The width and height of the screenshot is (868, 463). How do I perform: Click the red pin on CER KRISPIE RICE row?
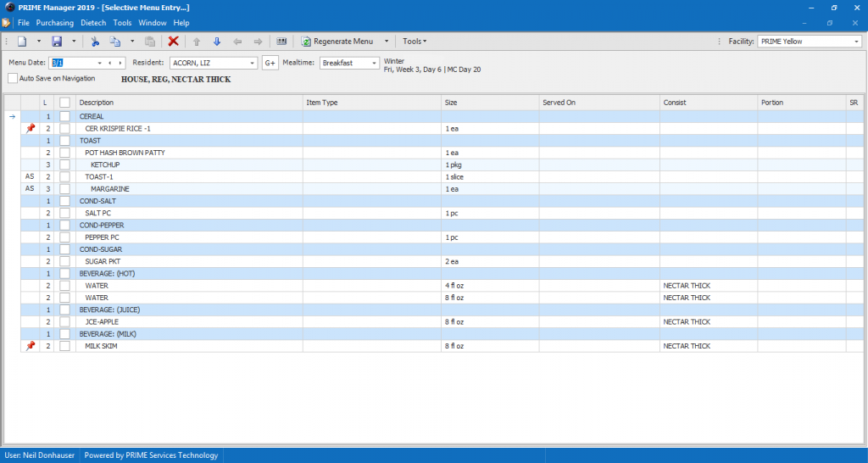31,128
